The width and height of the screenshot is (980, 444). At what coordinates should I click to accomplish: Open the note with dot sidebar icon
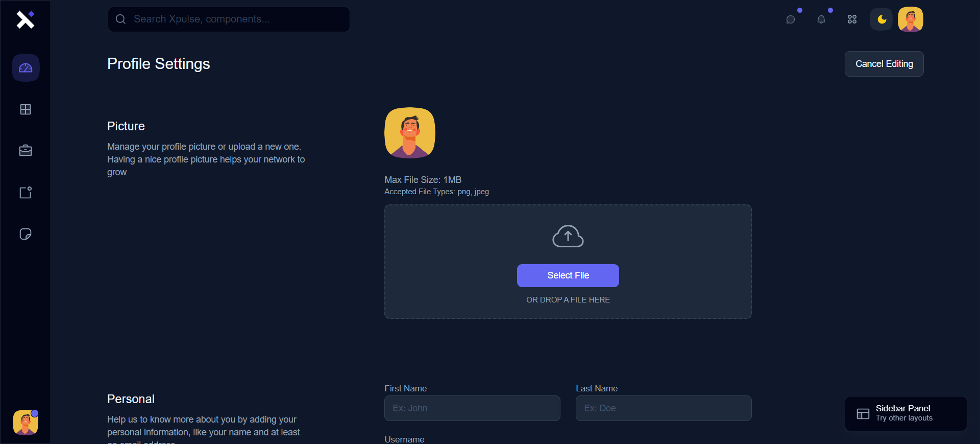point(26,193)
